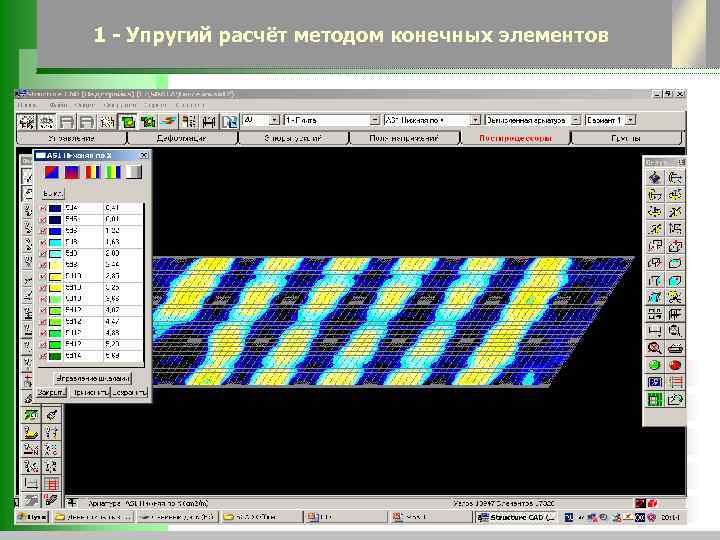Click the blue display icon in right palette
Viewport: 720px width, 540px height.
coord(654,382)
